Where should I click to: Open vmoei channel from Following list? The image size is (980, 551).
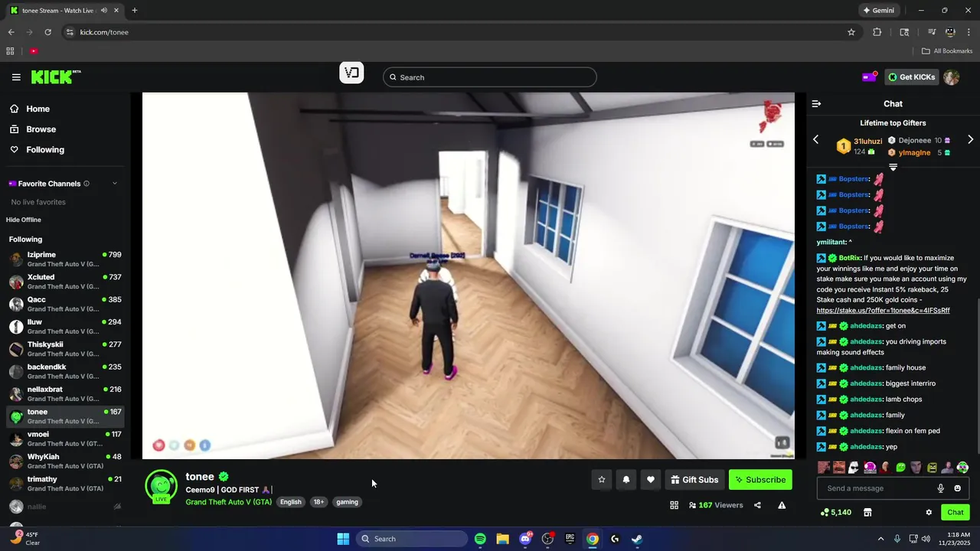(x=65, y=439)
